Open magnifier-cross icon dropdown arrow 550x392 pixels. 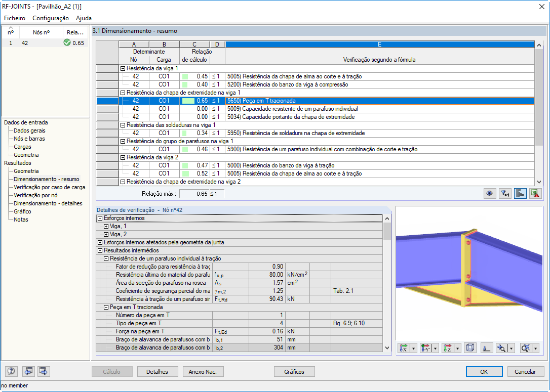coord(536,348)
